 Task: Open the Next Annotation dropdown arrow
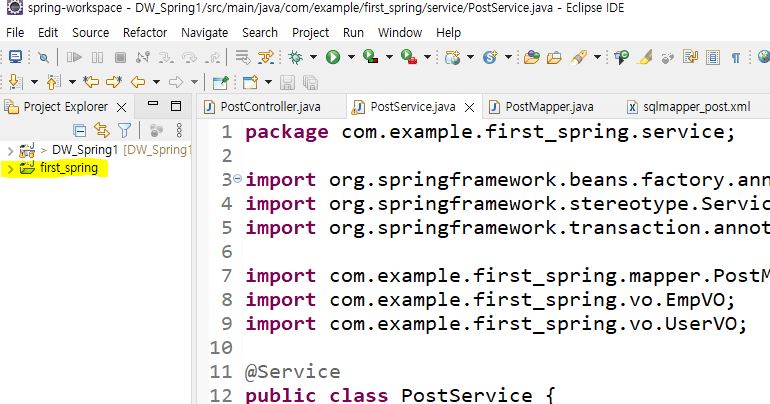point(34,82)
